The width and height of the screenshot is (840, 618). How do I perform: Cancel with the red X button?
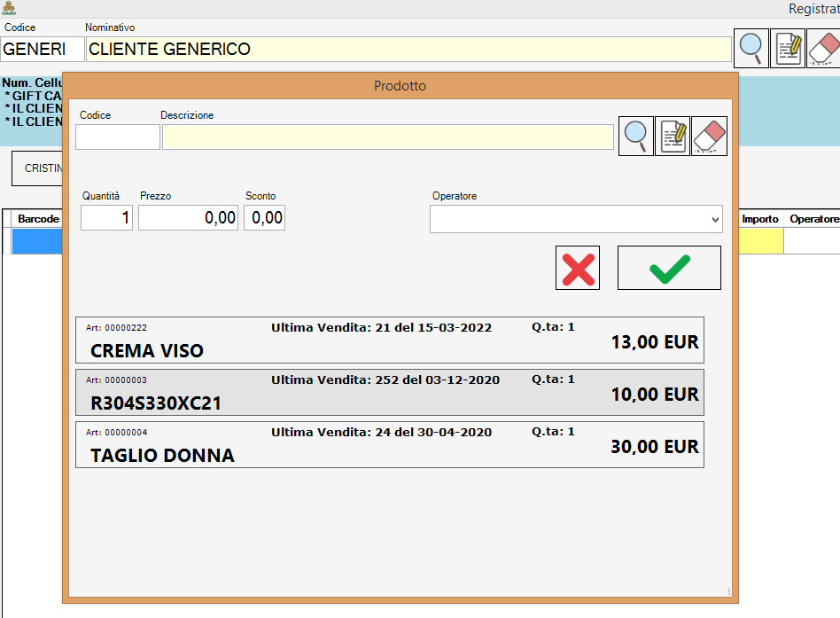tap(578, 268)
